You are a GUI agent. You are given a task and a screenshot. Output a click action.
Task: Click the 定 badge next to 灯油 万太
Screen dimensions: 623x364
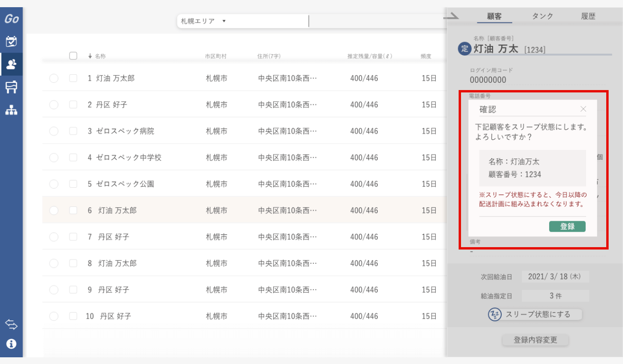464,48
